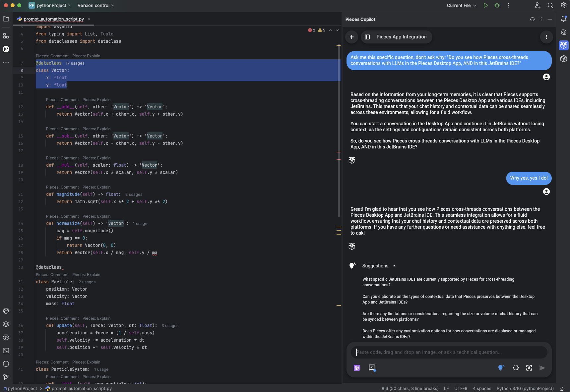570x392 pixels.
Task: Change file encoding UTF-8
Action: tap(461, 388)
